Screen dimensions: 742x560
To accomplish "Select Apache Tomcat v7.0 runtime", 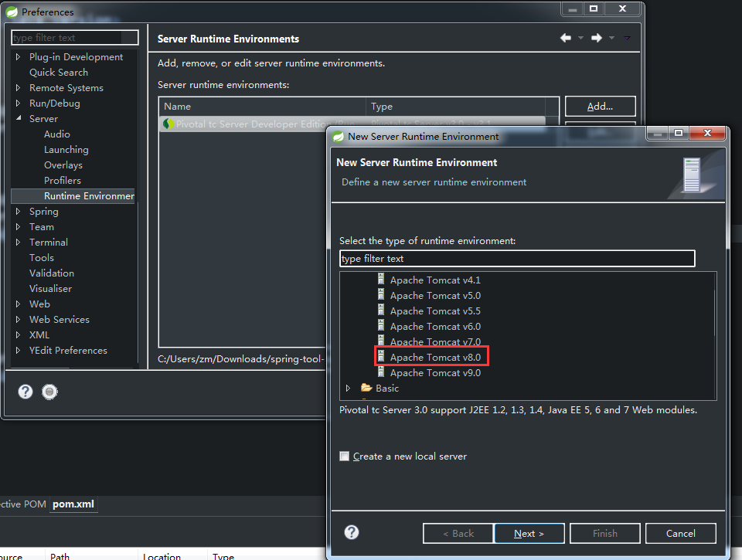I will click(435, 341).
